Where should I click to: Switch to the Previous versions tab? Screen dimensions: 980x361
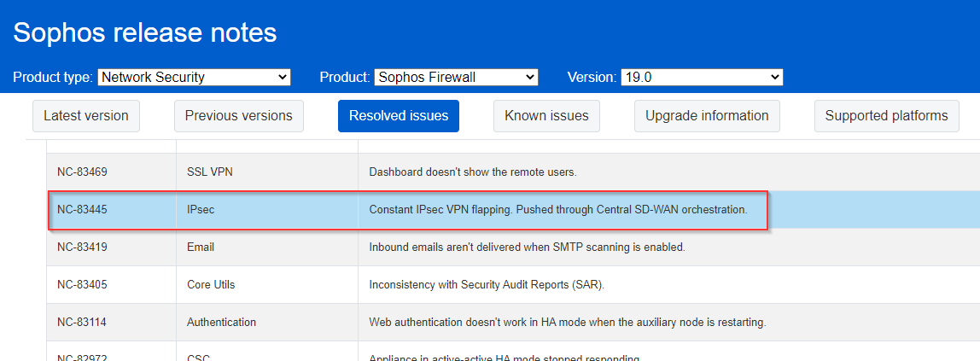pyautogui.click(x=239, y=116)
